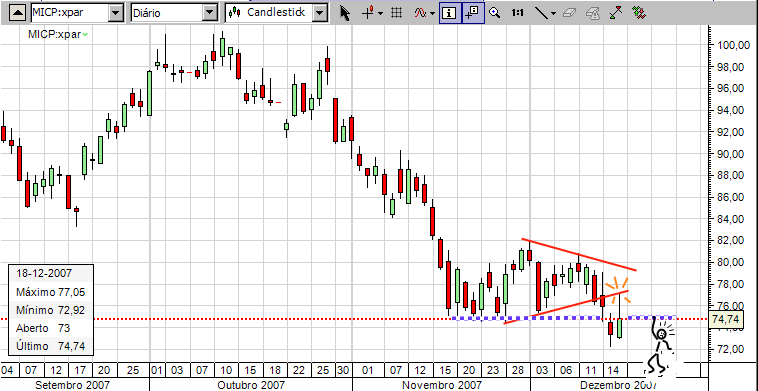Open the Candlestick chart type dropdown arrow
758x391 pixels.
click(320, 13)
